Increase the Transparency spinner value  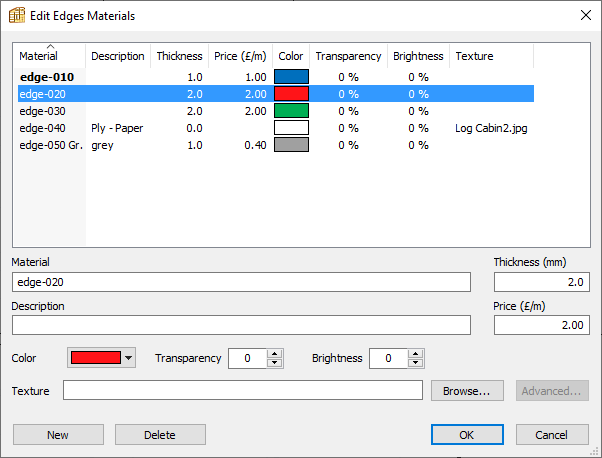[274, 353]
